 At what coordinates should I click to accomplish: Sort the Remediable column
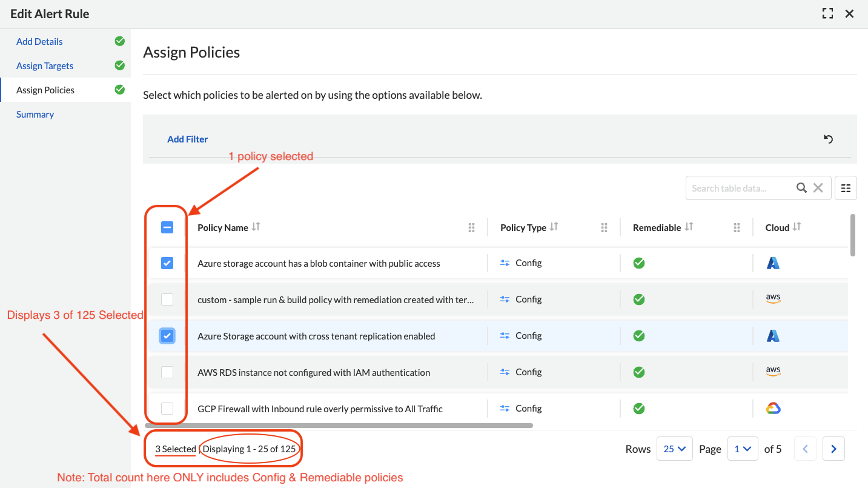pos(689,227)
